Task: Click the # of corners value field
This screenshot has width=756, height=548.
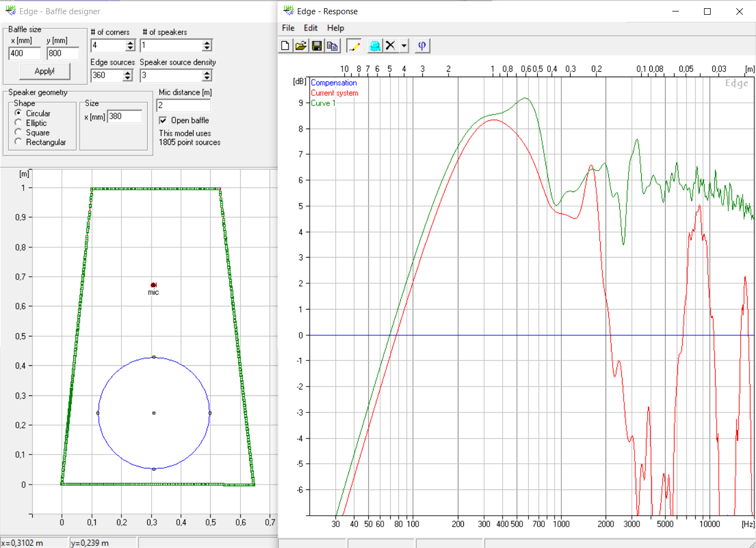Action: pos(108,45)
